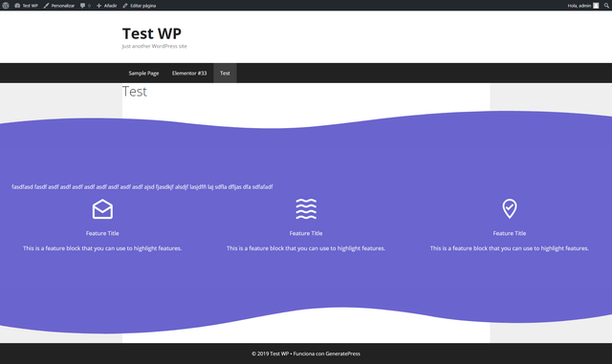This screenshot has width=612, height=364.
Task: Open the Añadir new content menu
Action: (x=106, y=6)
